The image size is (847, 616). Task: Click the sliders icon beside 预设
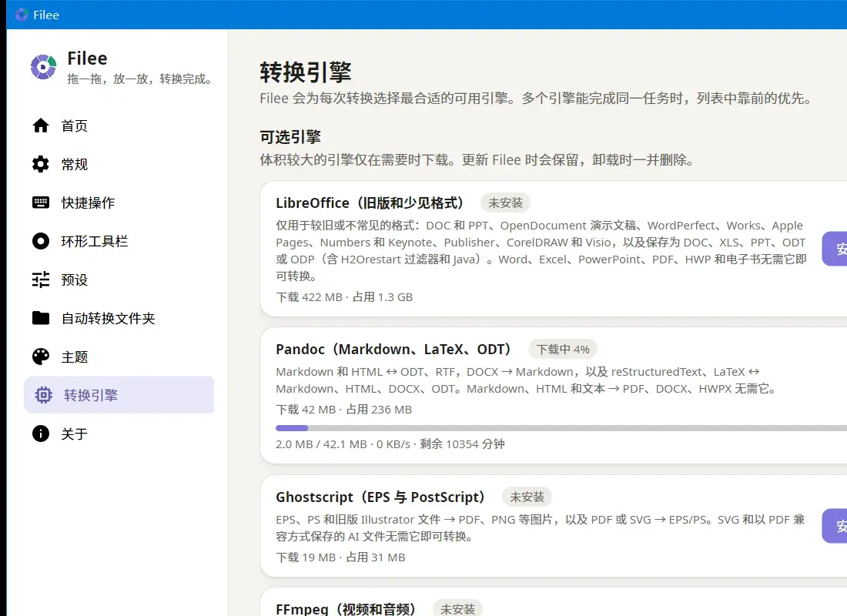[x=41, y=280]
